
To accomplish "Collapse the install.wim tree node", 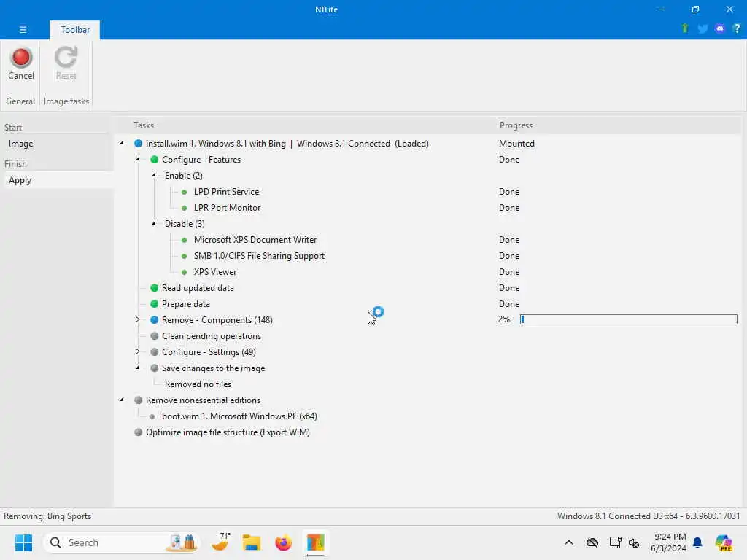I will (x=122, y=143).
